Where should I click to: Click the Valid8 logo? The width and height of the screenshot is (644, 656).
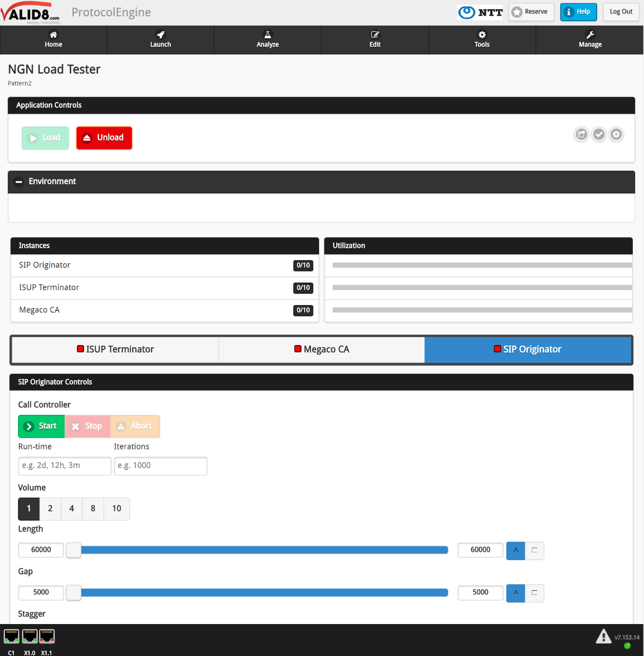[30, 13]
